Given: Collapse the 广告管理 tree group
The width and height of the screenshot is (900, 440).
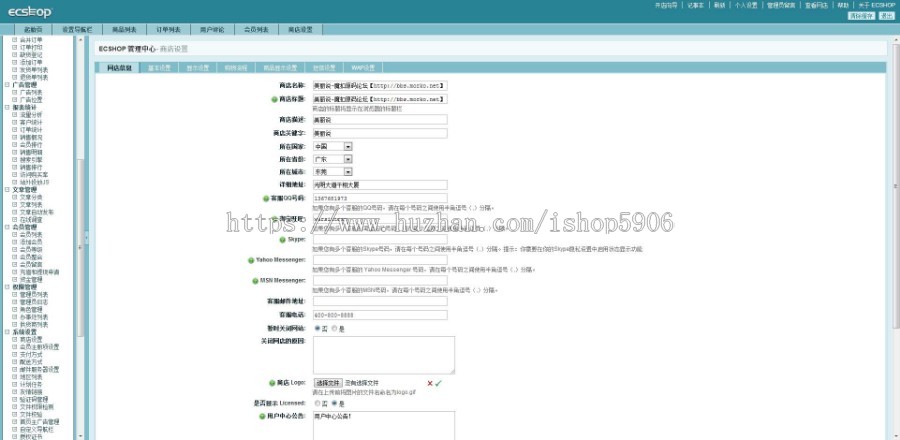Looking at the screenshot, I should [7, 84].
